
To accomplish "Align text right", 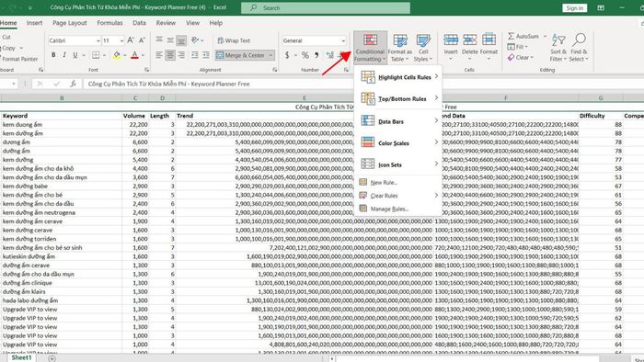I will (x=181, y=55).
